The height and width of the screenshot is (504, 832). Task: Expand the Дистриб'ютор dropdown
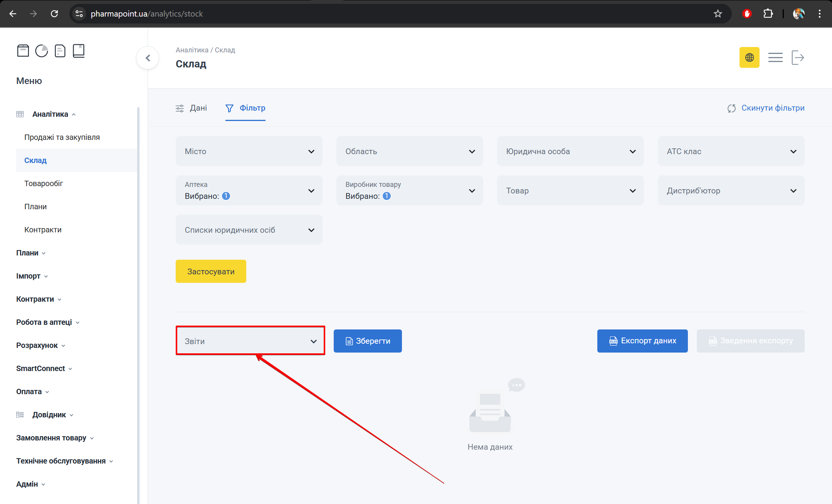(x=731, y=191)
